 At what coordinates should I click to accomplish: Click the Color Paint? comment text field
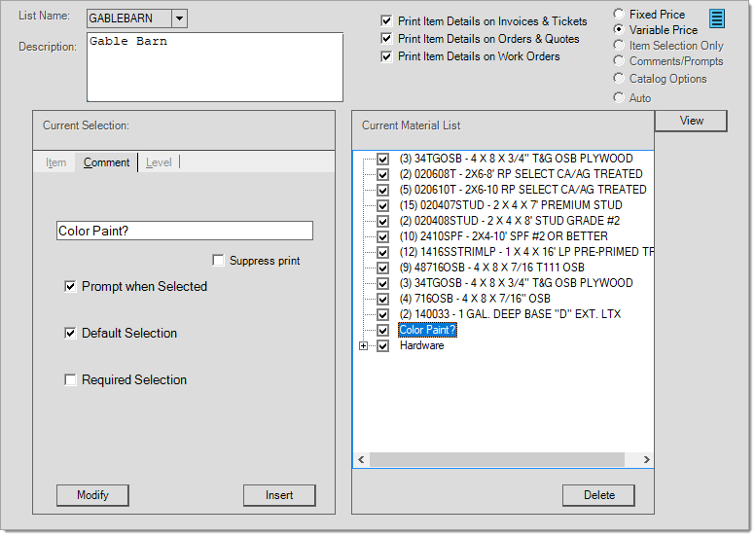pos(185,231)
